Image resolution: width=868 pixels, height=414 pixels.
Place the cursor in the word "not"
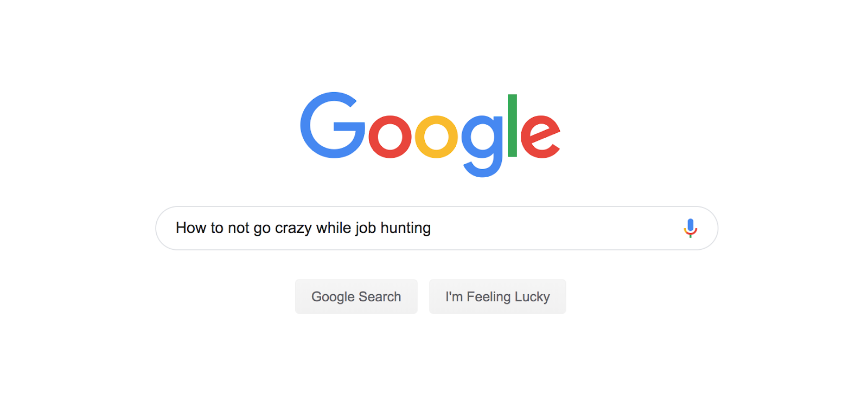(239, 228)
